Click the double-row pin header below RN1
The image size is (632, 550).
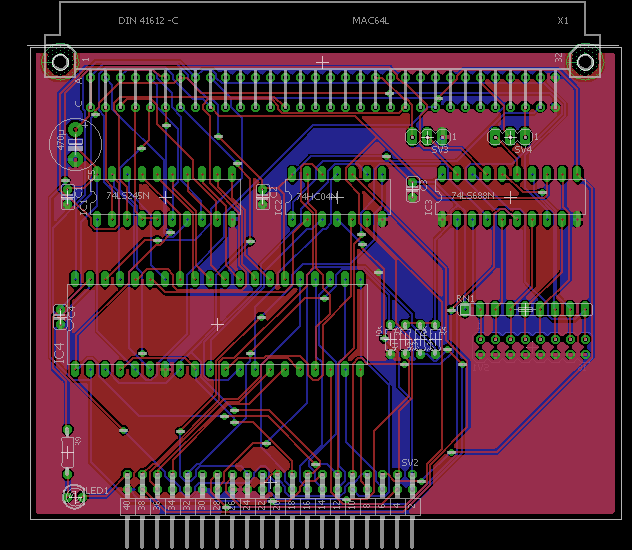532,347
